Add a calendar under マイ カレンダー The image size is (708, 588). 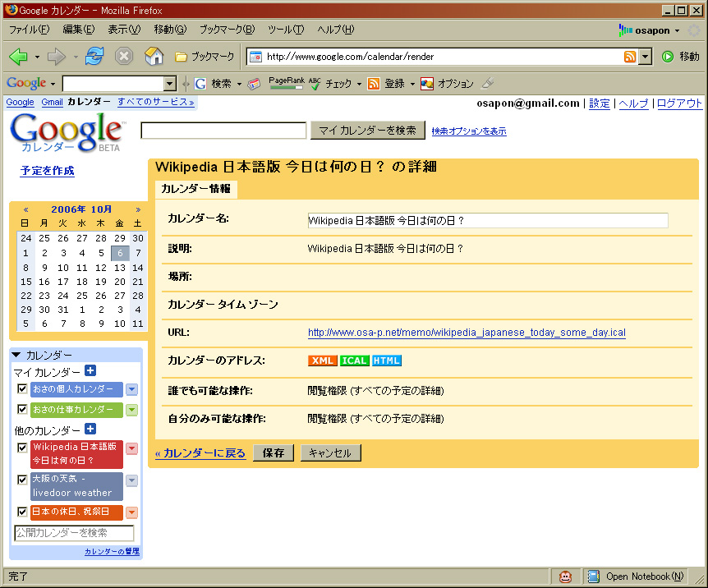[90, 370]
